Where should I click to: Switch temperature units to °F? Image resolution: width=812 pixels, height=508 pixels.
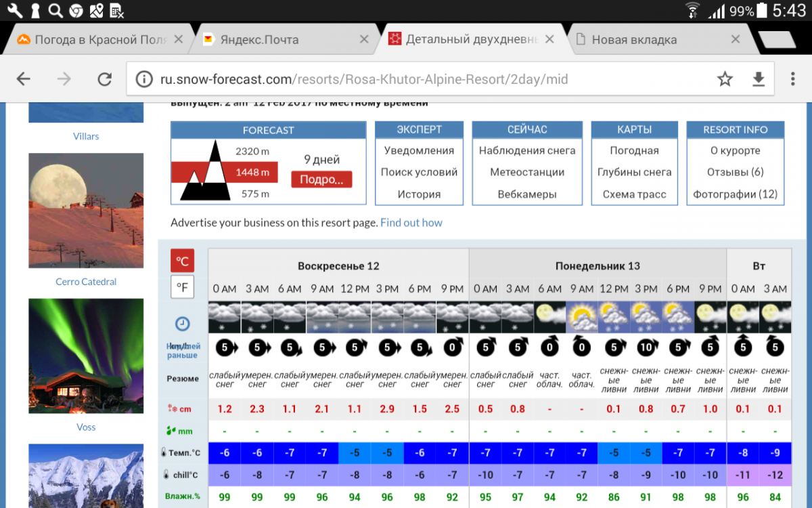click(x=183, y=287)
